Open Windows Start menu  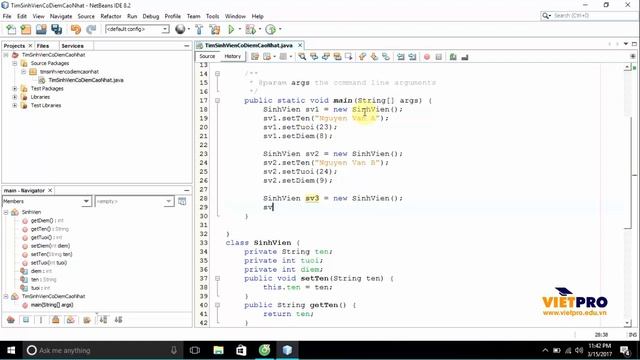[x=11, y=350]
